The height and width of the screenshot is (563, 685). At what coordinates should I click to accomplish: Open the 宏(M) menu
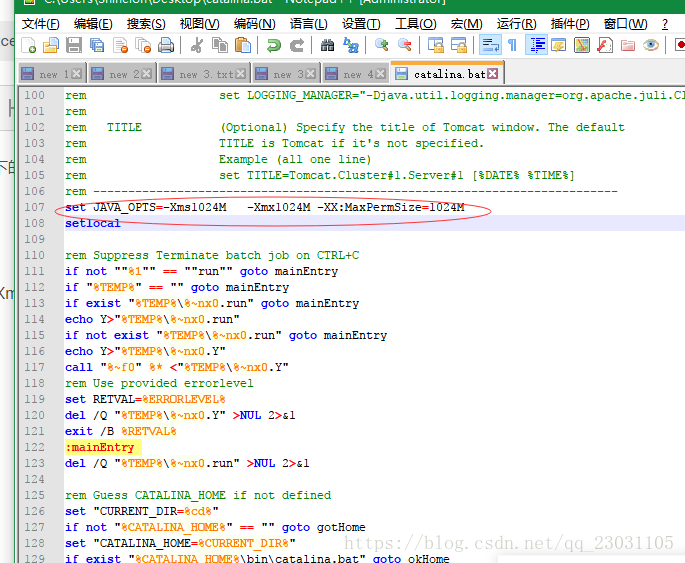click(466, 24)
